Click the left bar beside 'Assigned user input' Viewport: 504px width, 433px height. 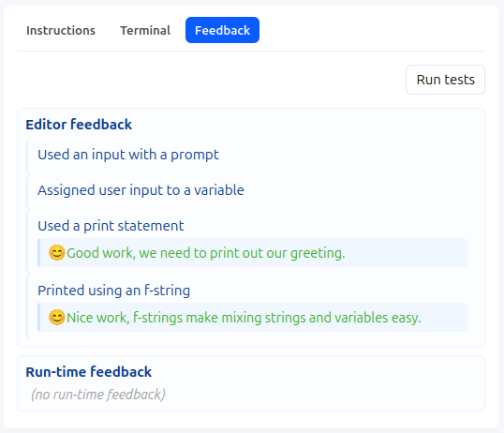(x=27, y=192)
